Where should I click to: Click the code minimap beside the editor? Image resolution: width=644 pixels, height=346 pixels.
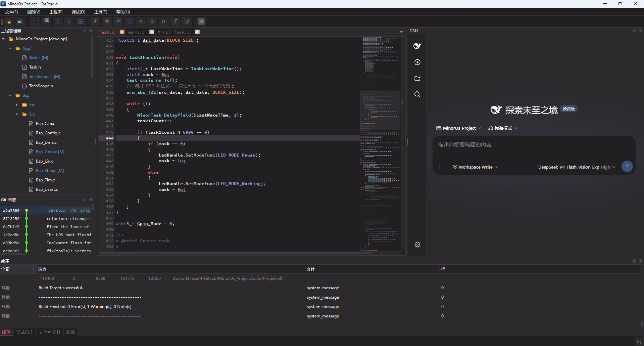pyautogui.click(x=381, y=144)
